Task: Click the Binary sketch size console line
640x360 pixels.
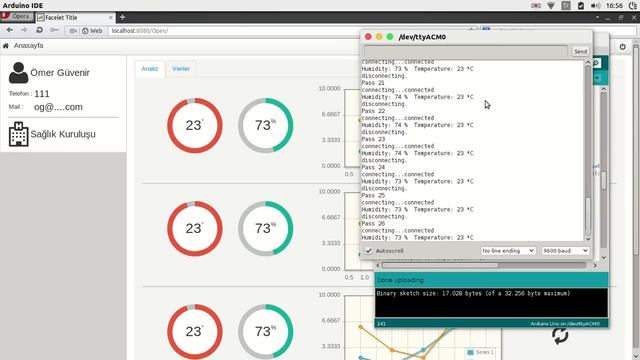Action: pyautogui.click(x=473, y=293)
